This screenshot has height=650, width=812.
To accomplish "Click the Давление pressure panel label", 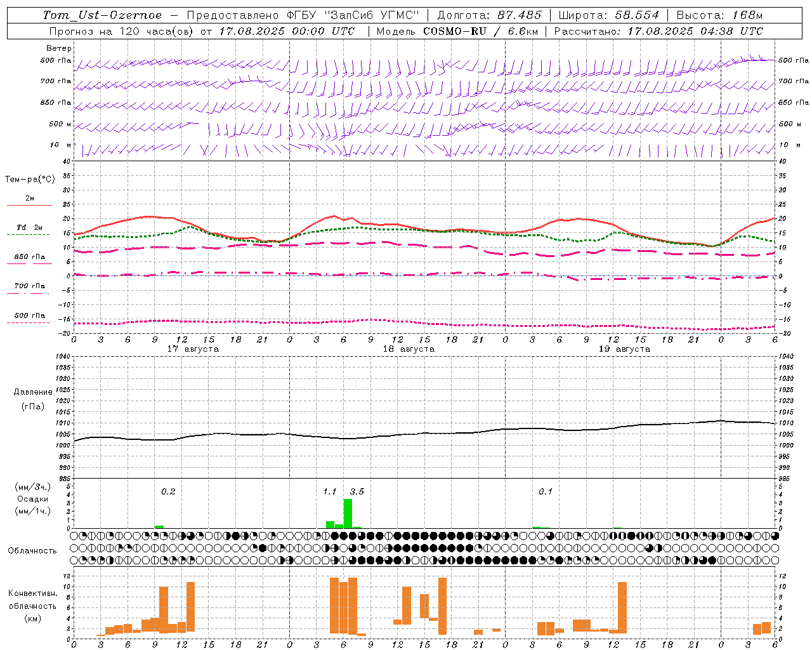I will point(33,392).
